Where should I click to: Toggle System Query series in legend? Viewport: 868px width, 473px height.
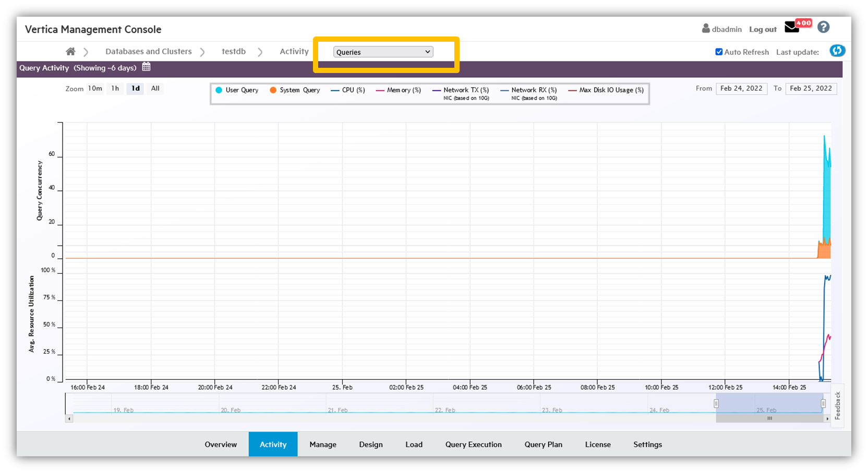click(295, 90)
